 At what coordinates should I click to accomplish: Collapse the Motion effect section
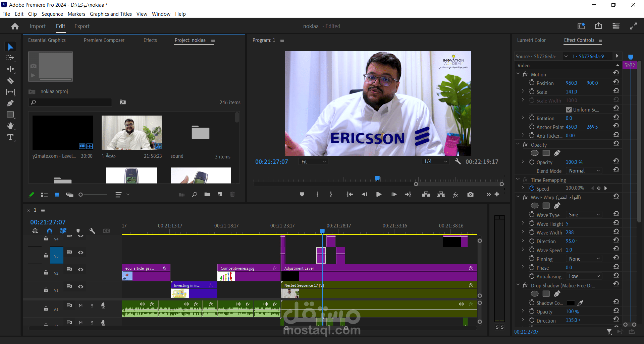point(518,74)
